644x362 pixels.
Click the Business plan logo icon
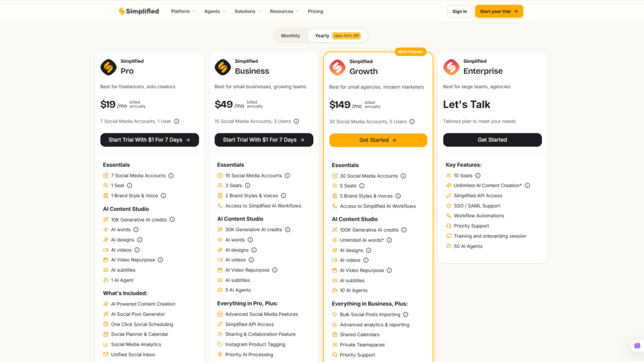[223, 67]
